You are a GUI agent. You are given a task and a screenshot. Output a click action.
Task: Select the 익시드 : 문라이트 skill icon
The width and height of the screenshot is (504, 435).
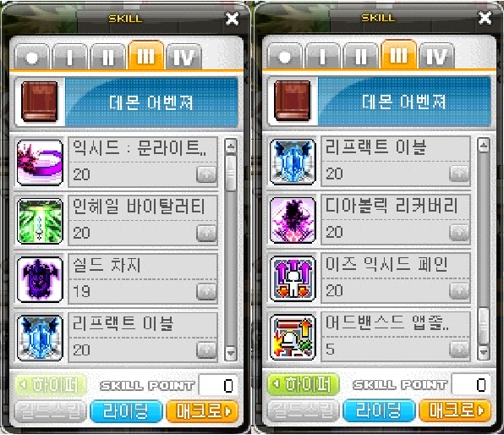(40, 162)
